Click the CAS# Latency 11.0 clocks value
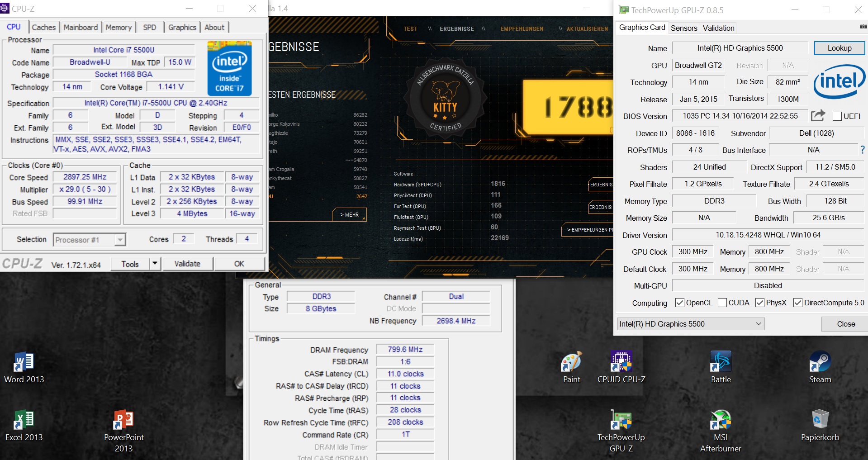The image size is (868, 460). click(x=405, y=374)
